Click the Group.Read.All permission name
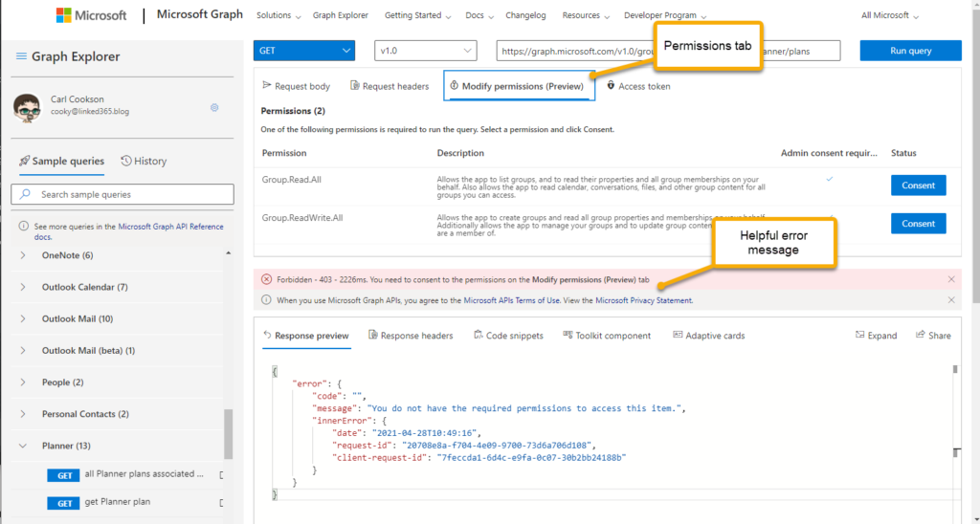 [x=292, y=180]
